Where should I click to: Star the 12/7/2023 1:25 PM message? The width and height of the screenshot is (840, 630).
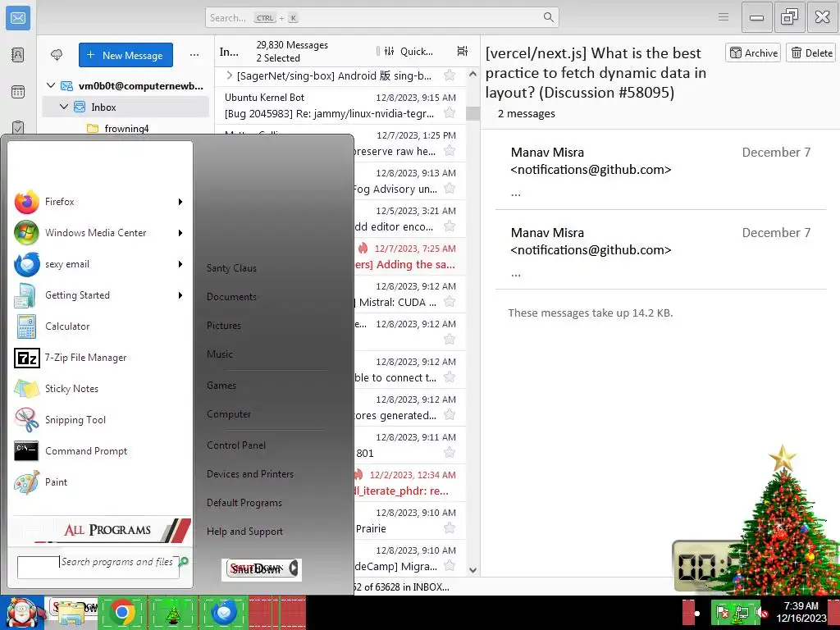(x=450, y=151)
